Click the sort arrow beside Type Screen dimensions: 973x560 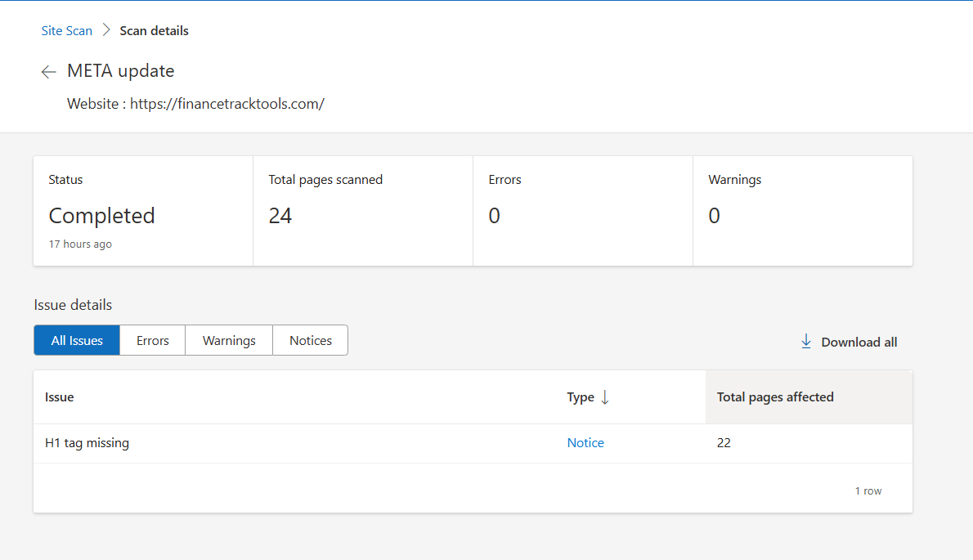click(x=605, y=397)
